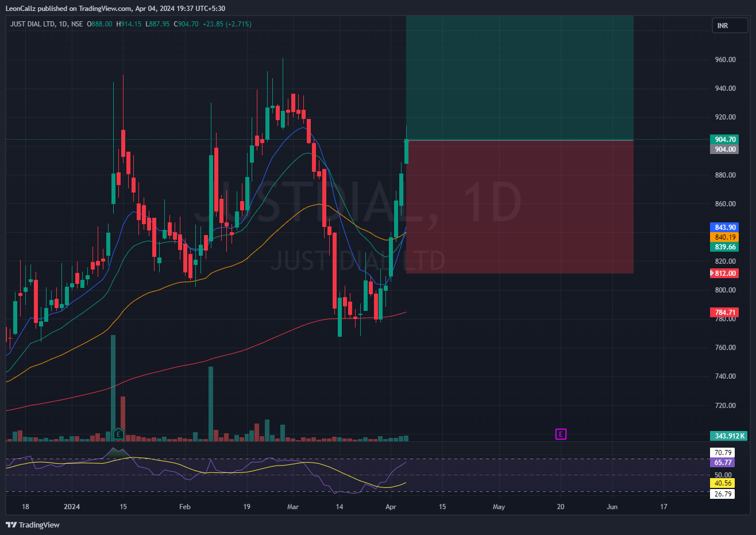Screen dimensions: 756x535
Task: Click the red 784.71 moving average label
Action: click(725, 313)
